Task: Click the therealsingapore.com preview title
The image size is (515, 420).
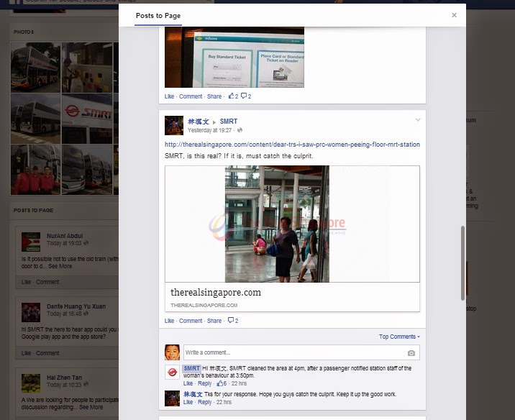Action: click(216, 292)
